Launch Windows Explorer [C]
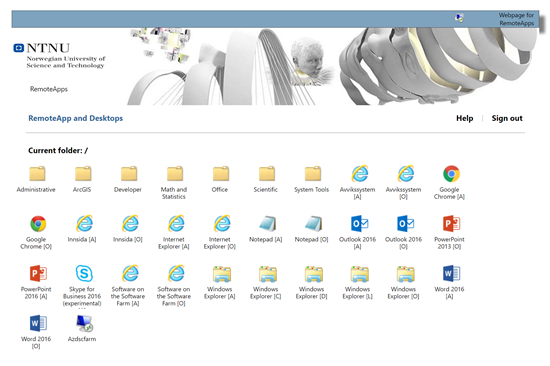The image size is (550, 366). tap(266, 282)
